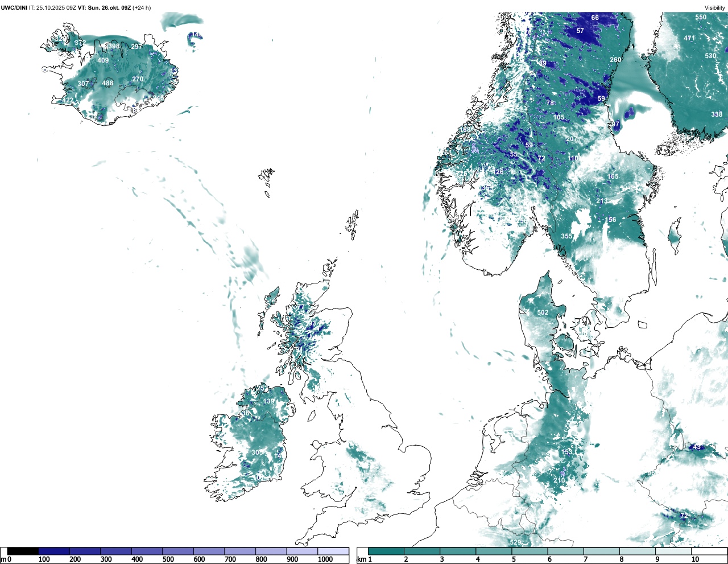Click the '502' value over Jutland, Denmark
The width and height of the screenshot is (728, 564).
(543, 312)
